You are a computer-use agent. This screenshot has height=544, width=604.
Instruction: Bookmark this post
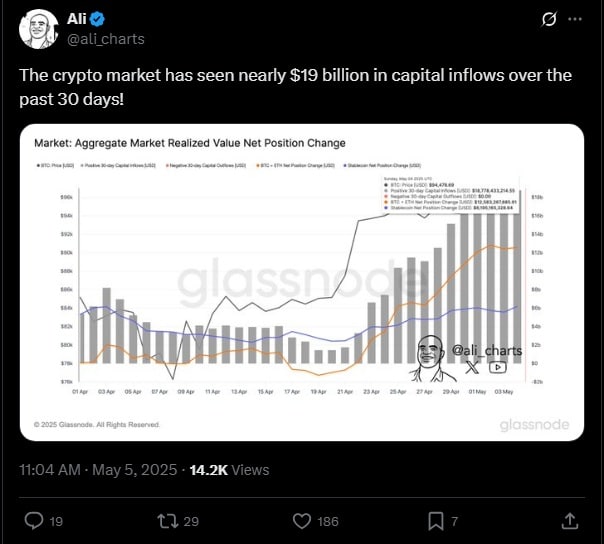click(x=436, y=520)
